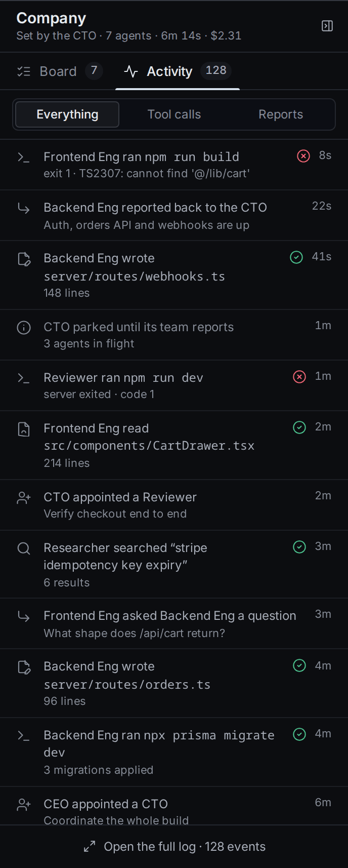
Task: Click terminal icon for prisma migrate dev
Action: click(24, 736)
